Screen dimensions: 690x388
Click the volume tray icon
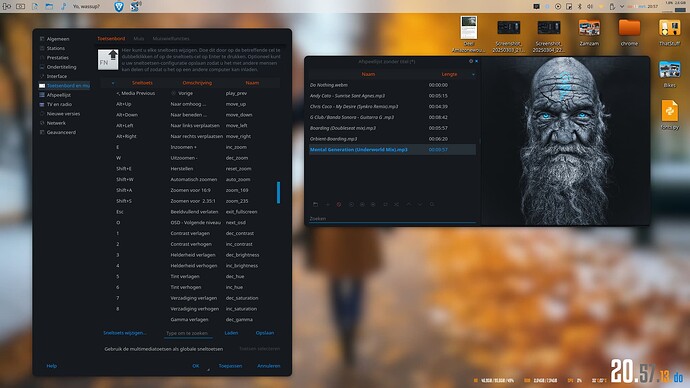tap(590, 6)
